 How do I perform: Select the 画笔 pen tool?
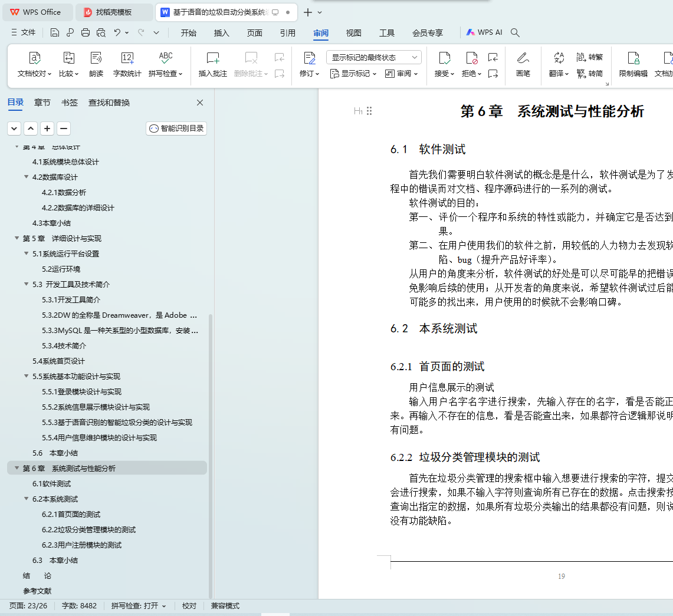(x=523, y=64)
